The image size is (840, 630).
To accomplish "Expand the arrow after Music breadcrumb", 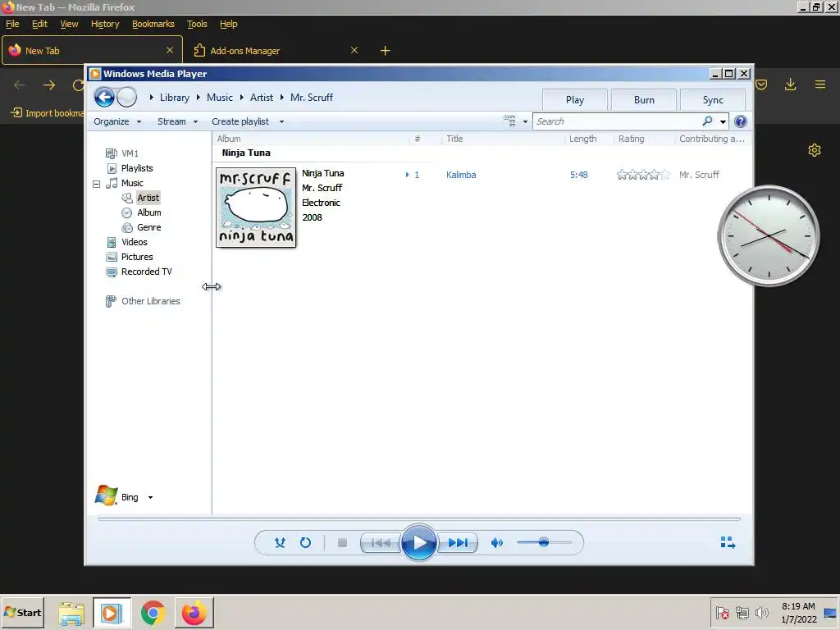I will pos(242,98).
